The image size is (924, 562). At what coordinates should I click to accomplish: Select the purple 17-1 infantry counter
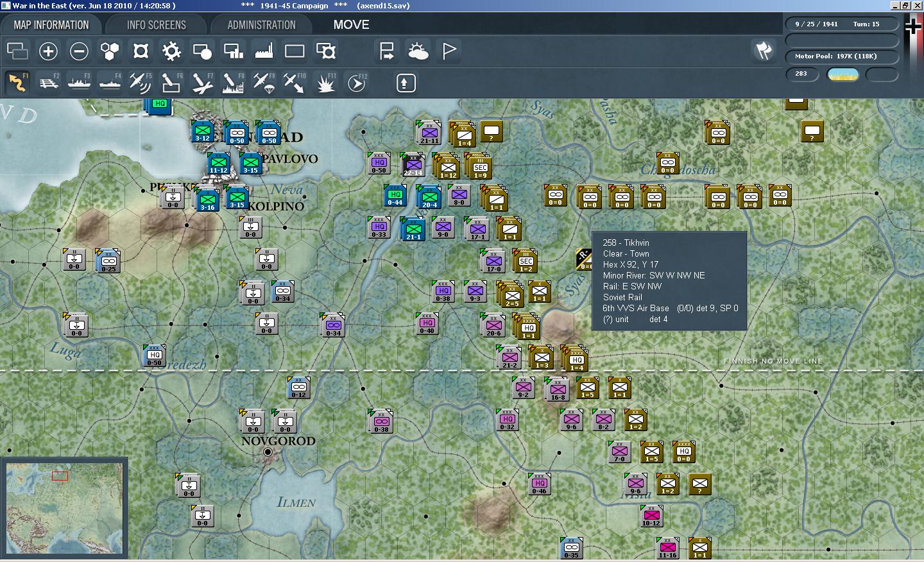pos(478,230)
